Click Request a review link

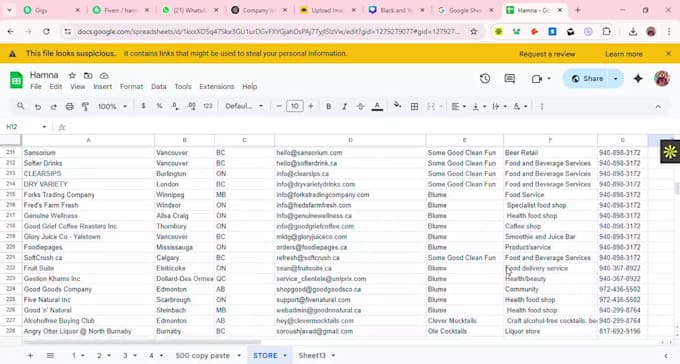[x=547, y=54]
